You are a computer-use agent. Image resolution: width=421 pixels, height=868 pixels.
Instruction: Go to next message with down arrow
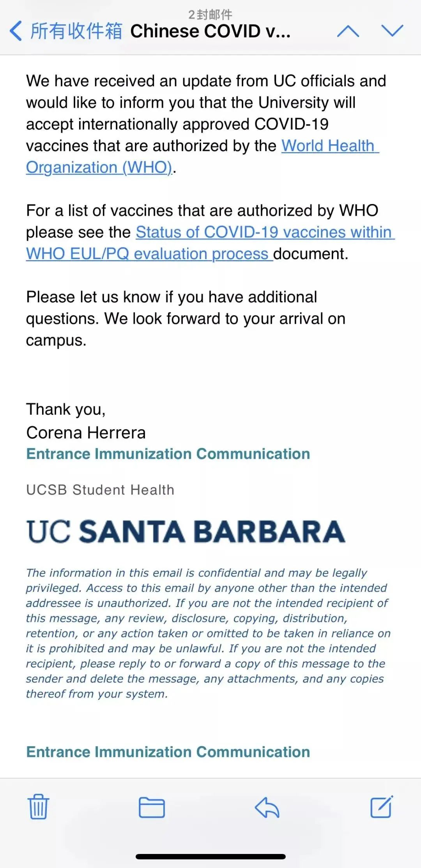coord(392,31)
